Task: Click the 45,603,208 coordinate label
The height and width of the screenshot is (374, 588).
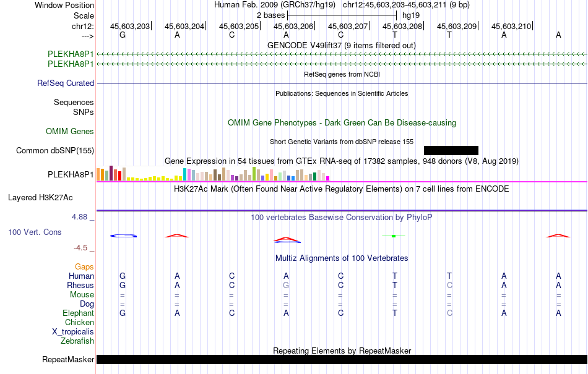Action: (x=402, y=26)
